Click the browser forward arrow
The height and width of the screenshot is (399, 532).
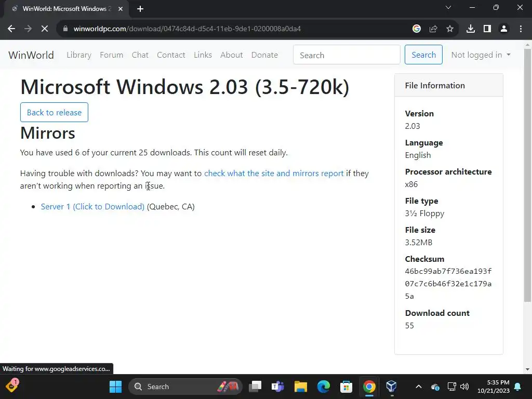coord(28,29)
